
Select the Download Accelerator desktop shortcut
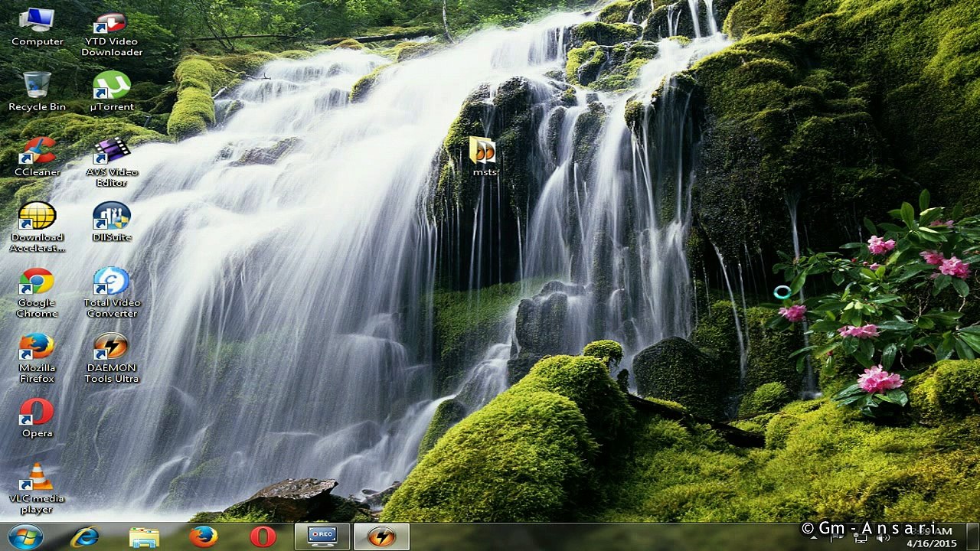coord(37,227)
